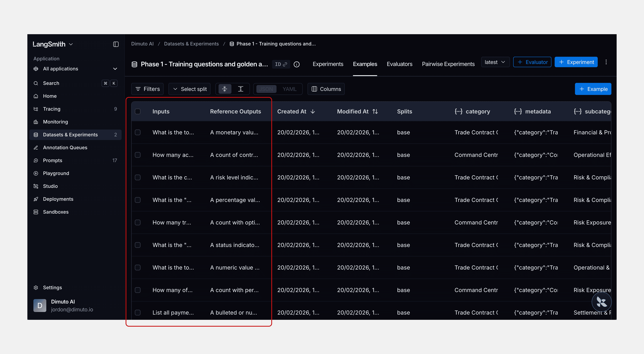Collapse the sidebar panel icon
This screenshot has height=354, width=644.
(116, 44)
